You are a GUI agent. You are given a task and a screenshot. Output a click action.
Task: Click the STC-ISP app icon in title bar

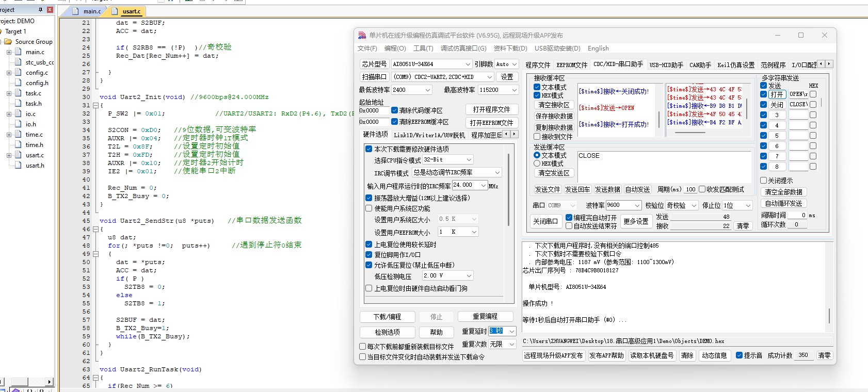362,35
